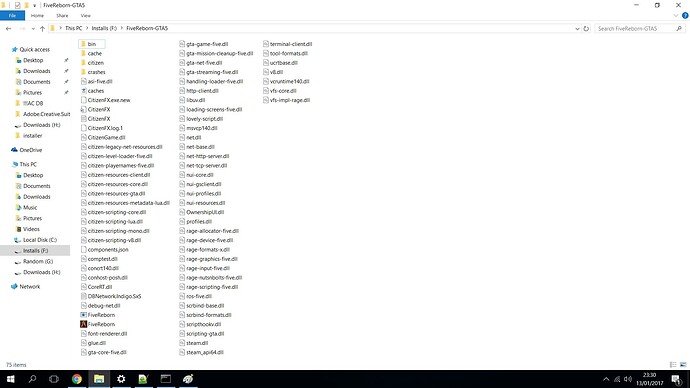Select Local Disk (C:) in sidebar
Image resolution: width=690 pixels, height=388 pixels.
click(x=40, y=240)
